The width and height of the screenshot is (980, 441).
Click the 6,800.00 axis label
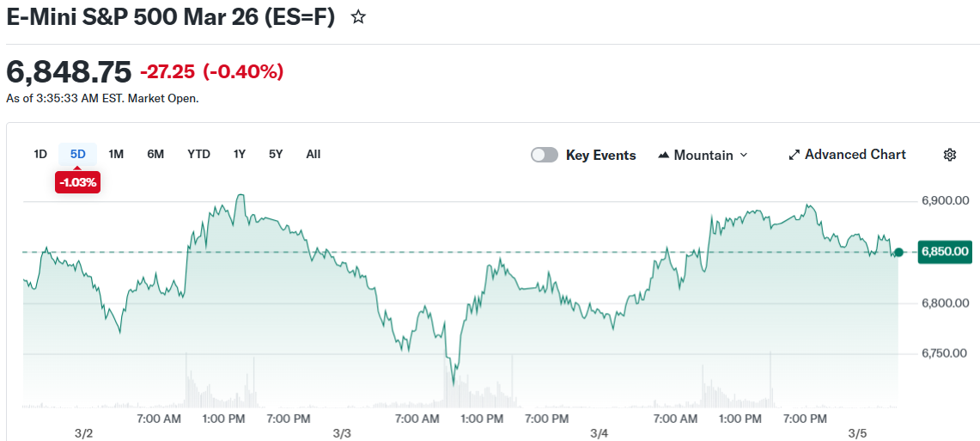pyautogui.click(x=945, y=303)
